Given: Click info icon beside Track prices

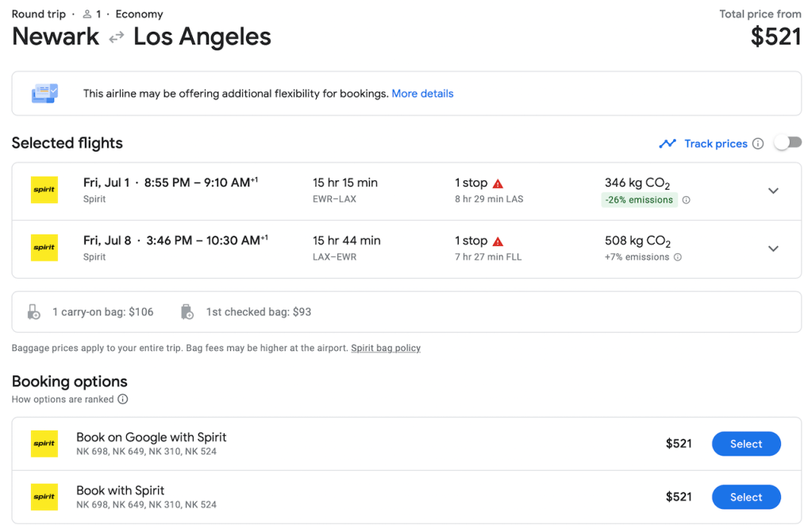Looking at the screenshot, I should (x=758, y=144).
